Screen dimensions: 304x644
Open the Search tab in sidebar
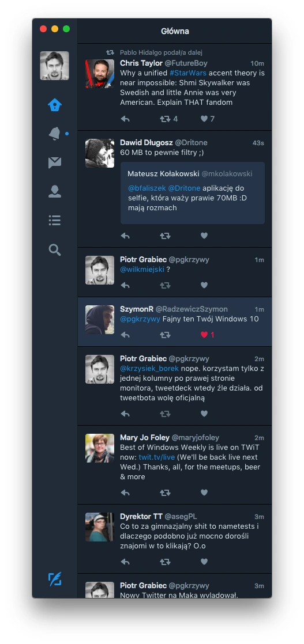(55, 250)
